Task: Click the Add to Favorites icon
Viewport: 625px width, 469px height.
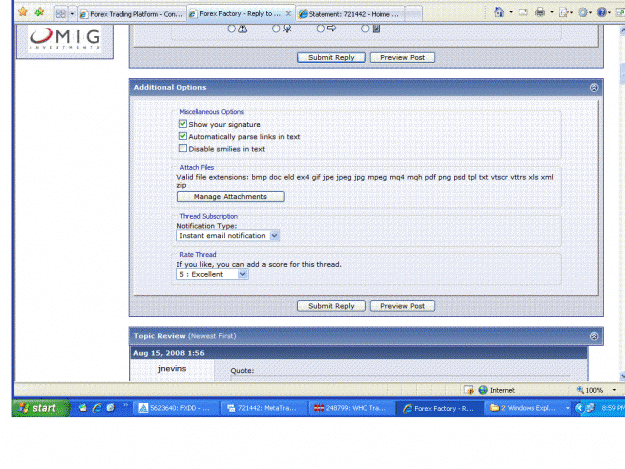Action: tap(39, 12)
